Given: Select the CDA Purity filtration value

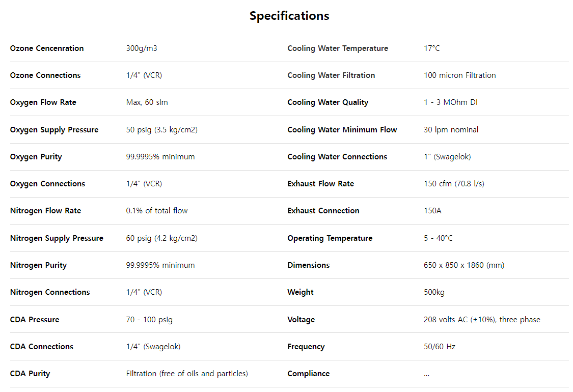Looking at the screenshot, I should (187, 374).
